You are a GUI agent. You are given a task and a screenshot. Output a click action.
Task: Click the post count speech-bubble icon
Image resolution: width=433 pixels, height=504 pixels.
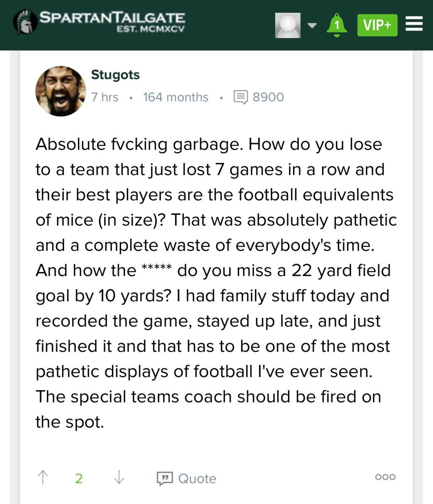240,97
